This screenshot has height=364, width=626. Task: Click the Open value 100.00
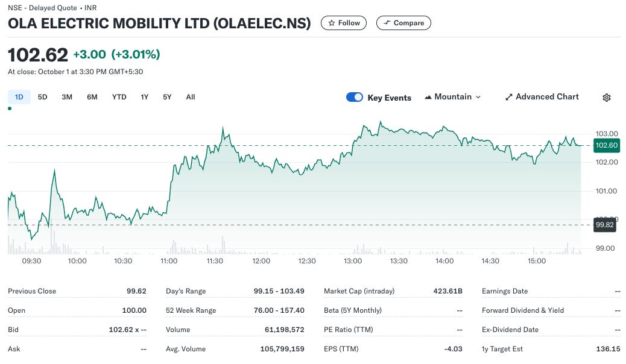pos(134,310)
